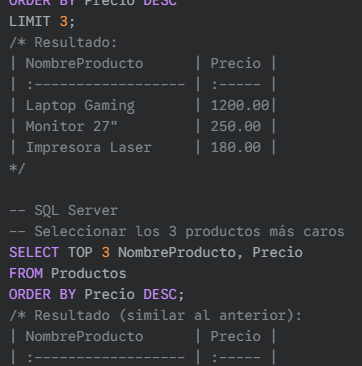Click the price value 250.00
This screenshot has width=362, height=366.
[236, 127]
